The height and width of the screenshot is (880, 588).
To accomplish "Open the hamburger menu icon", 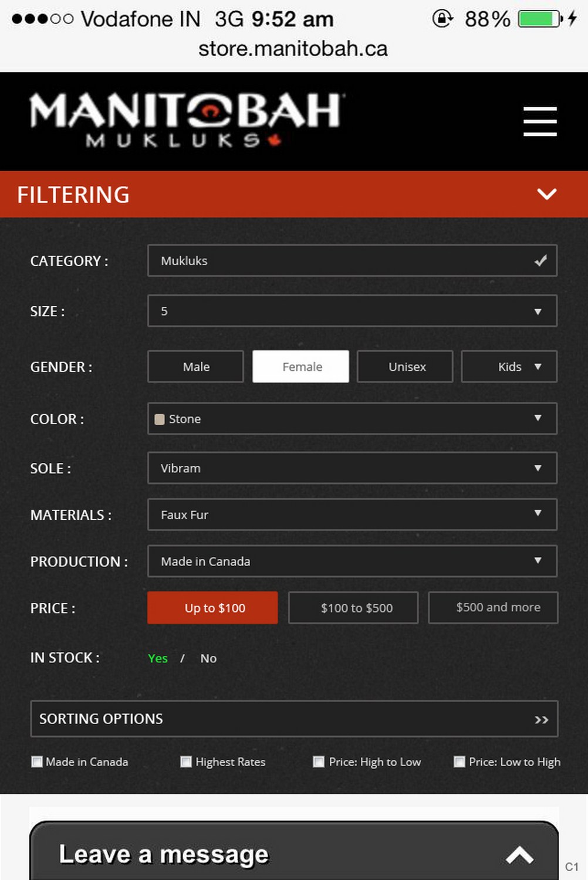I will pos(540,121).
